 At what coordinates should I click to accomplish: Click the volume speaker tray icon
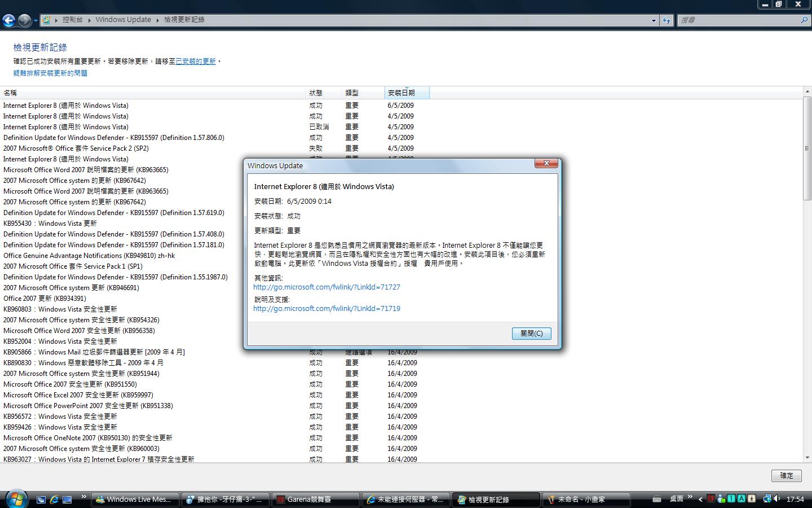click(778, 499)
